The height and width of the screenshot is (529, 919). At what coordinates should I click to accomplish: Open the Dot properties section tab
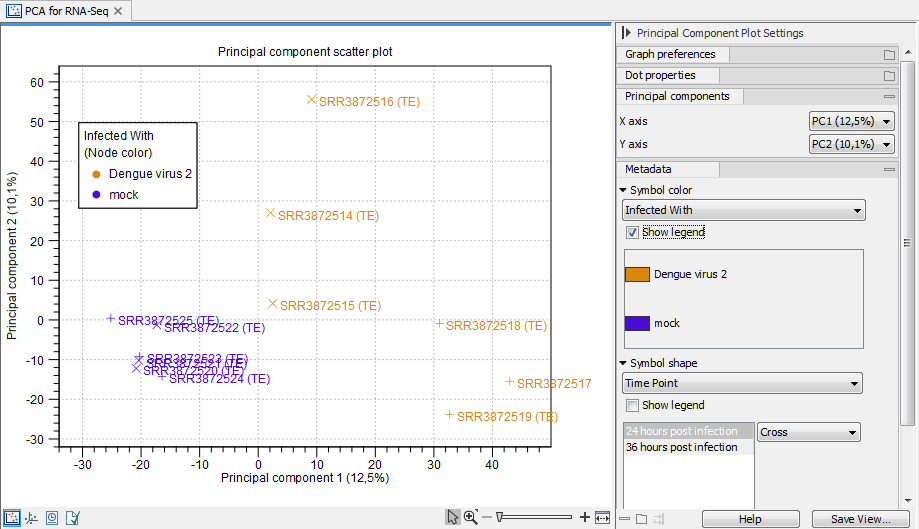[x=659, y=75]
